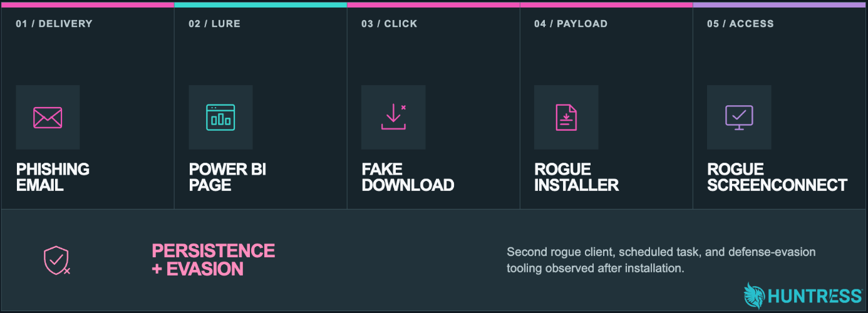Click the "POWER BI PAGE" heading
This screenshot has width=868, height=313.
point(227,177)
